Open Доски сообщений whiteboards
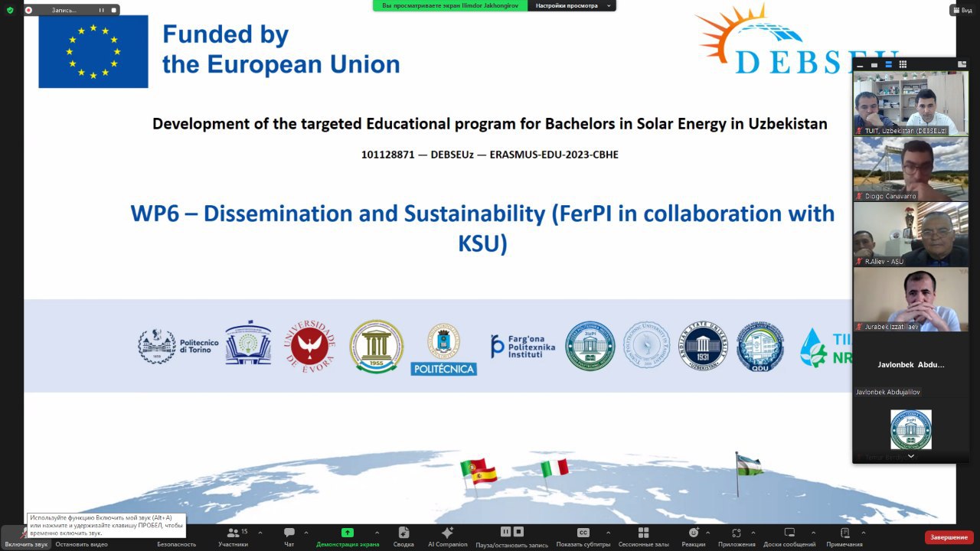The width and height of the screenshot is (980, 551). (789, 533)
